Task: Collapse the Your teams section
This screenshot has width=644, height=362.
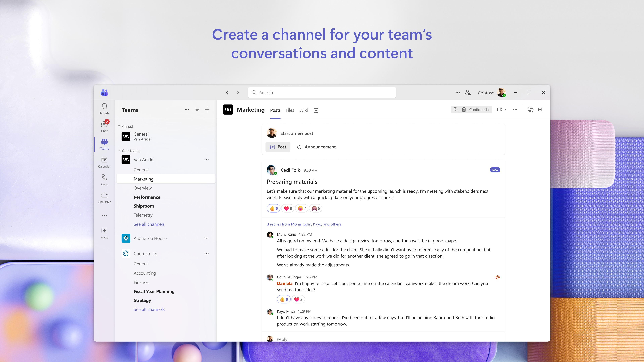Action: click(x=119, y=151)
